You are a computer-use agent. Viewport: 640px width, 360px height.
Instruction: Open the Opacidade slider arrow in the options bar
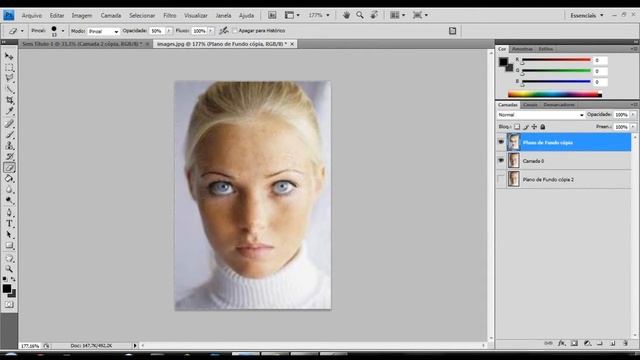[x=169, y=31]
